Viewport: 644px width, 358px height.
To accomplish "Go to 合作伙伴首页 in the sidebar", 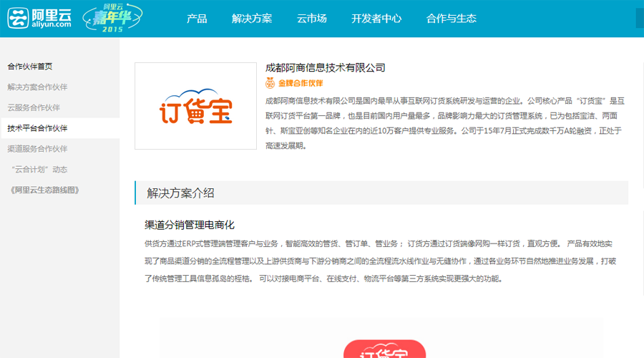I will [30, 67].
